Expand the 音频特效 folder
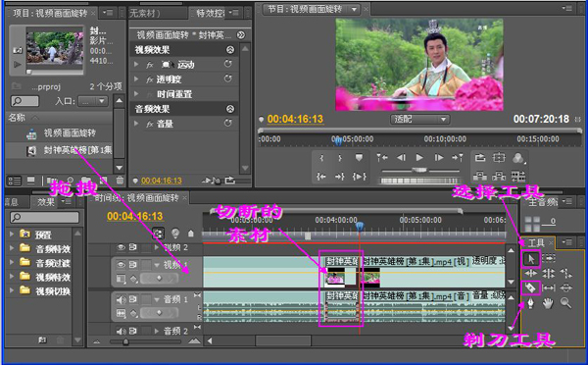Viewport: 588px width, 365px height. tap(12, 248)
